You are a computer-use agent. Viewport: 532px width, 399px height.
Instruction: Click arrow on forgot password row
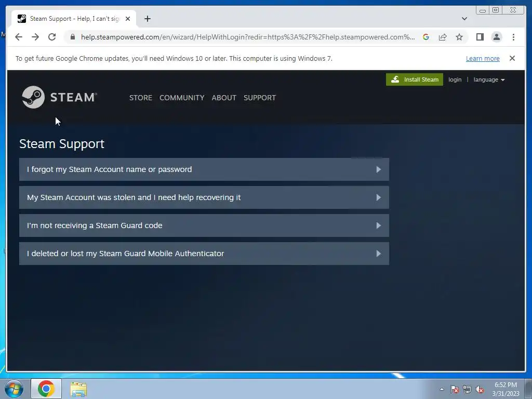click(379, 169)
